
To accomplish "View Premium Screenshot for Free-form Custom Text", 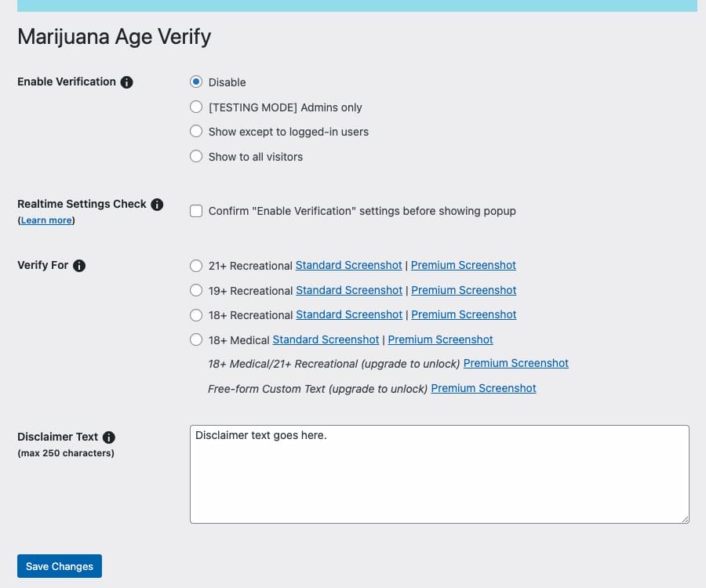I will [483, 388].
